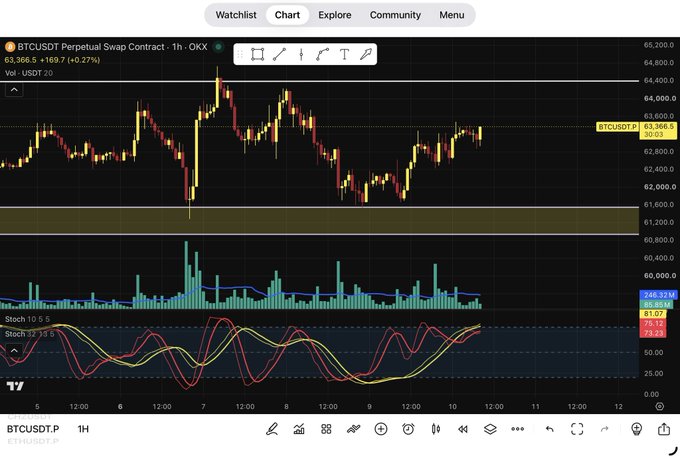This screenshot has height=458, width=680.
Task: Open the pen drawing tools
Action: click(x=272, y=429)
